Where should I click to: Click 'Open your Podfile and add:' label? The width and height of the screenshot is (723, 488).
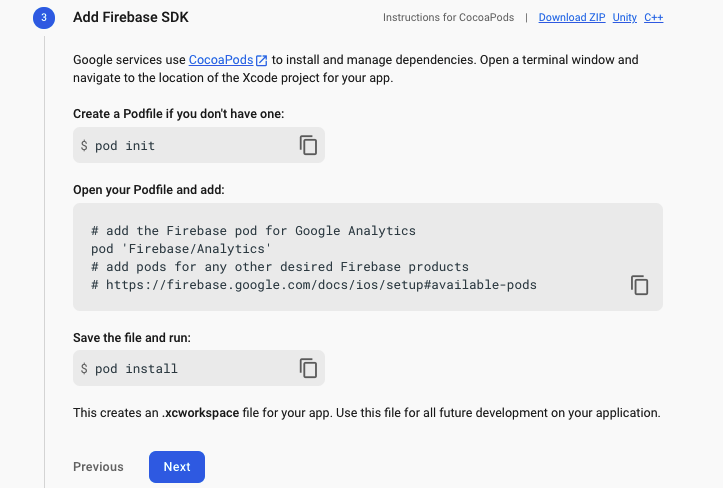[148, 190]
